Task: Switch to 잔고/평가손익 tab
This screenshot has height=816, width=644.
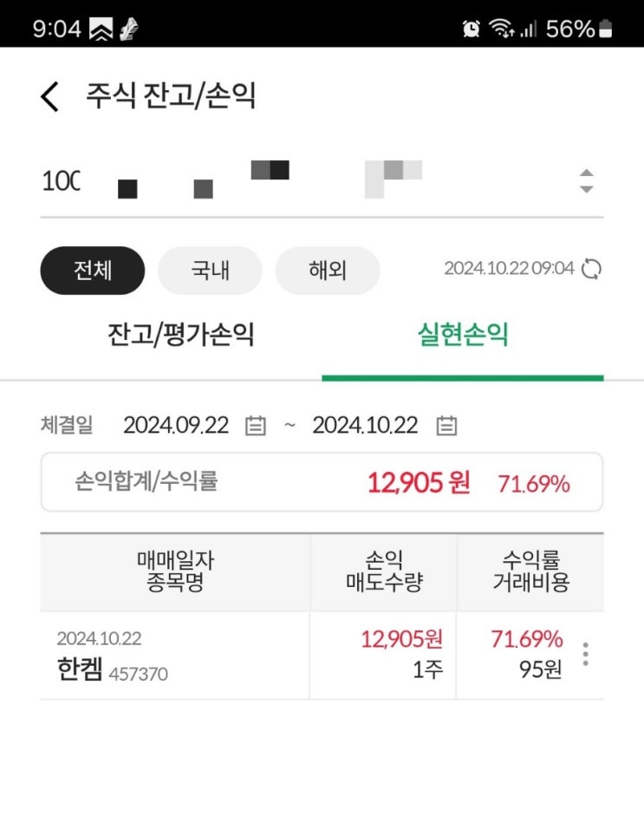Action: pos(181,336)
